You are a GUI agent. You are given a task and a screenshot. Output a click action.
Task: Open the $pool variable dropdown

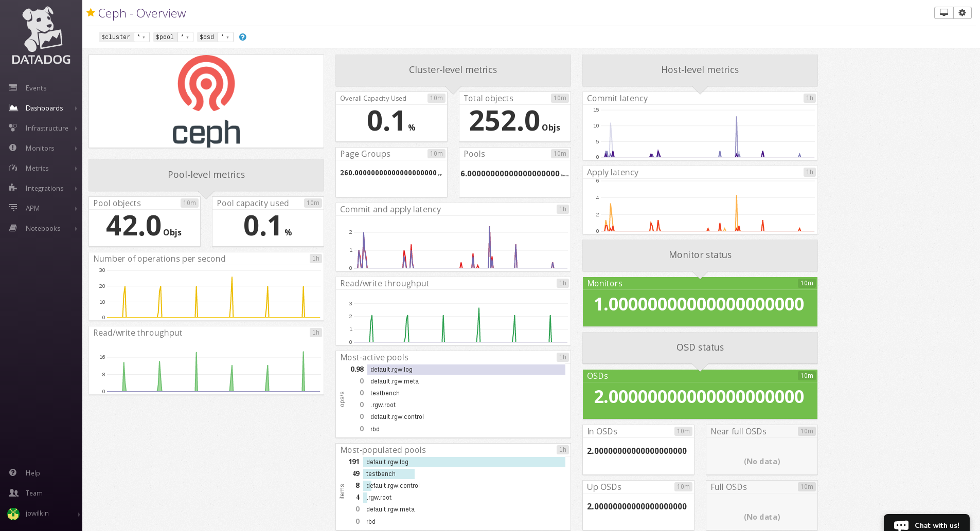tap(185, 37)
